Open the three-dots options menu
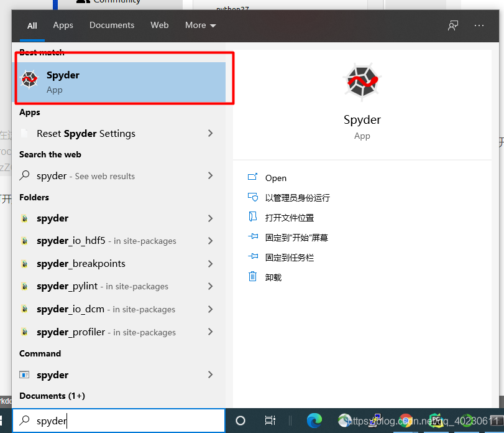This screenshot has width=504, height=433. [x=479, y=26]
